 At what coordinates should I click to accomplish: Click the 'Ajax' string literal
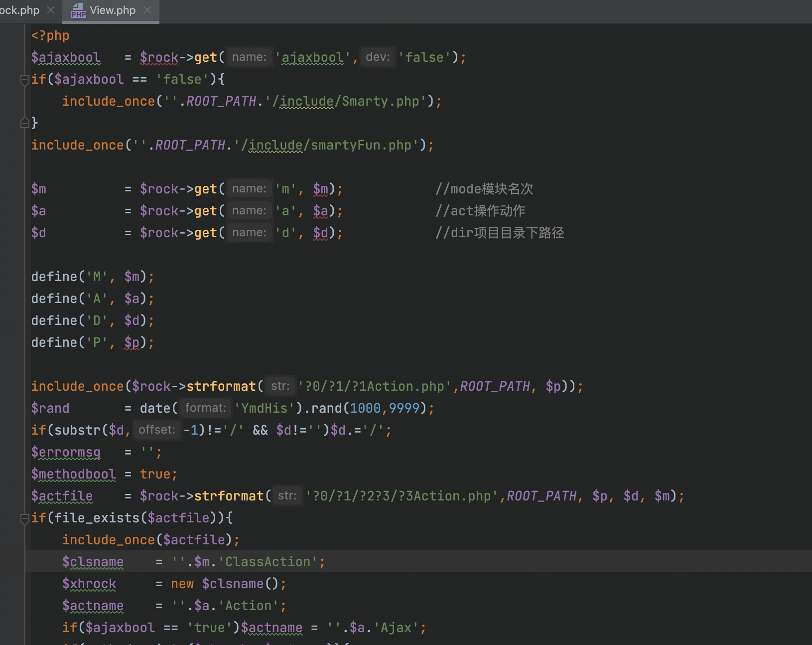(396, 628)
